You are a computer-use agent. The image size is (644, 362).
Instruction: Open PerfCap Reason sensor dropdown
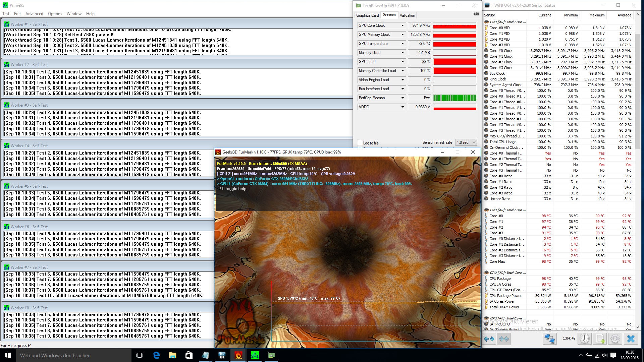pos(402,98)
